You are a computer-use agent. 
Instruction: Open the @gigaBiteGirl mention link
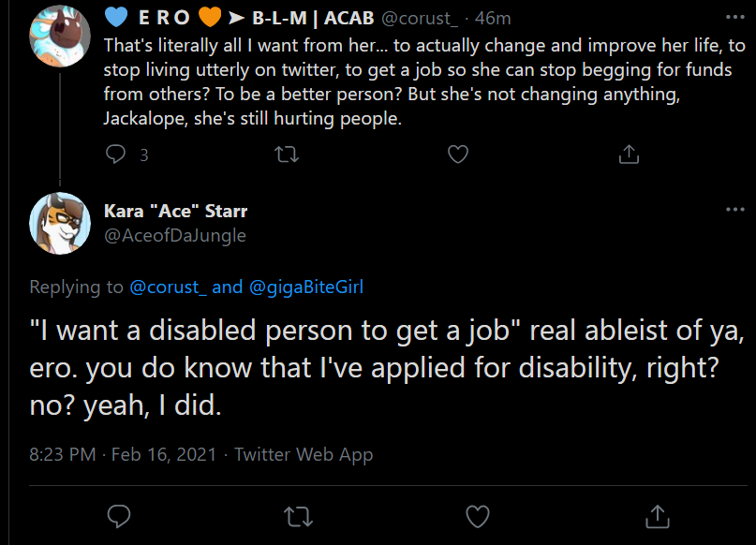306,287
